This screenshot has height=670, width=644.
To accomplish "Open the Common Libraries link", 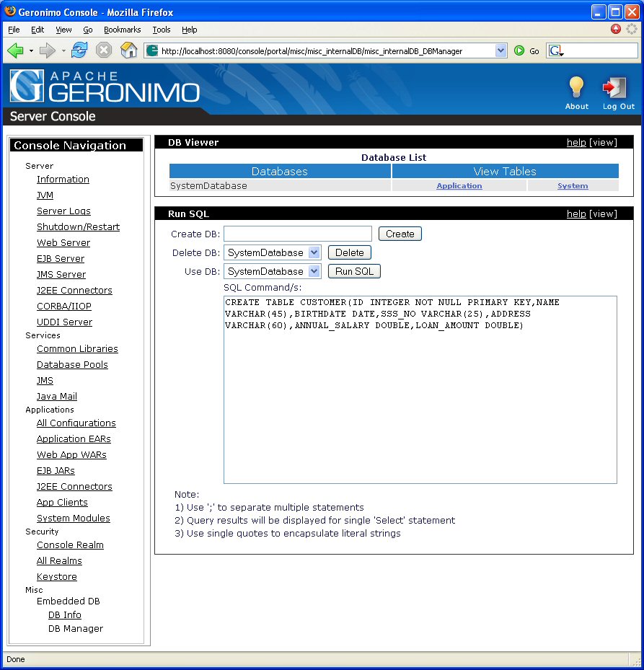I will pyautogui.click(x=77, y=348).
